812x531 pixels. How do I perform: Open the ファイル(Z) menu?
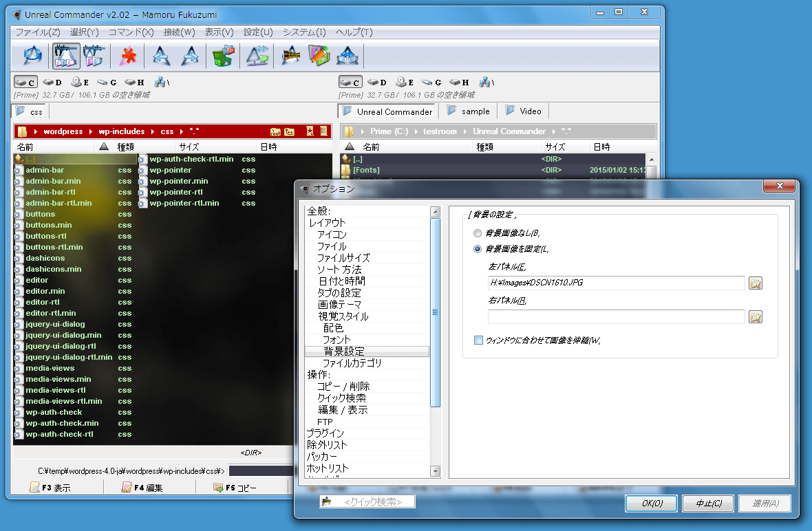pos(37,32)
